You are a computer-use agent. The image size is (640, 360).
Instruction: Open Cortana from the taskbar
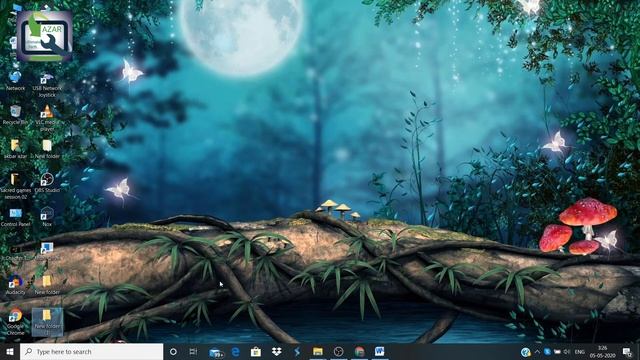coord(173,351)
